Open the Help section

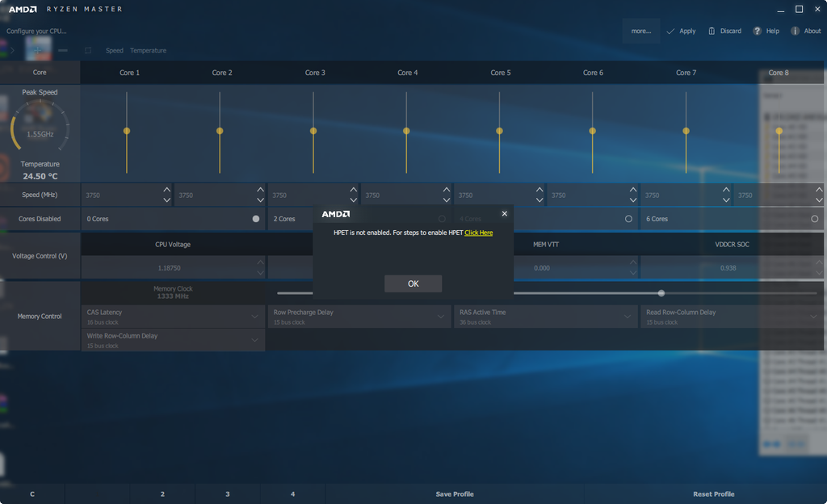(x=766, y=31)
